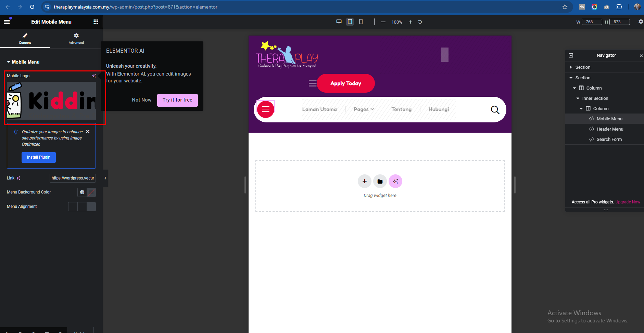The width and height of the screenshot is (644, 333).
Task: Open template library folder button
Action: 380,181
